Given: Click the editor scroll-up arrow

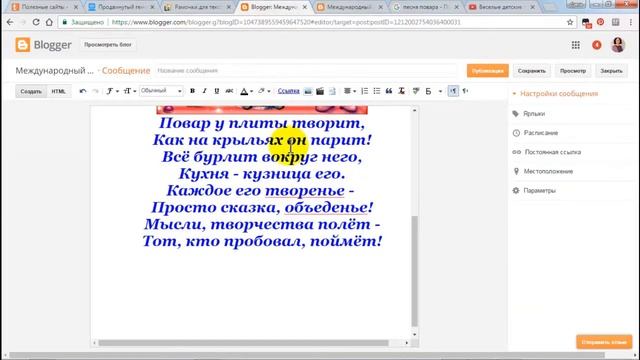Looking at the screenshot, I should click(415, 110).
